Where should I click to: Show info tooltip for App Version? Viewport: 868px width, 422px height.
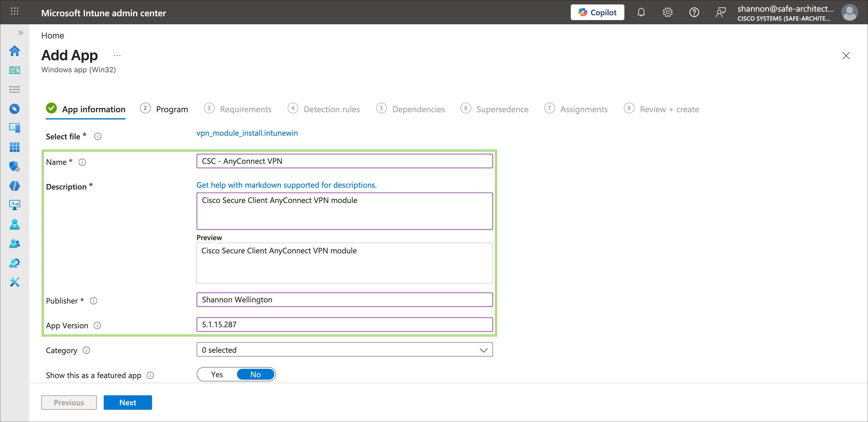97,325
